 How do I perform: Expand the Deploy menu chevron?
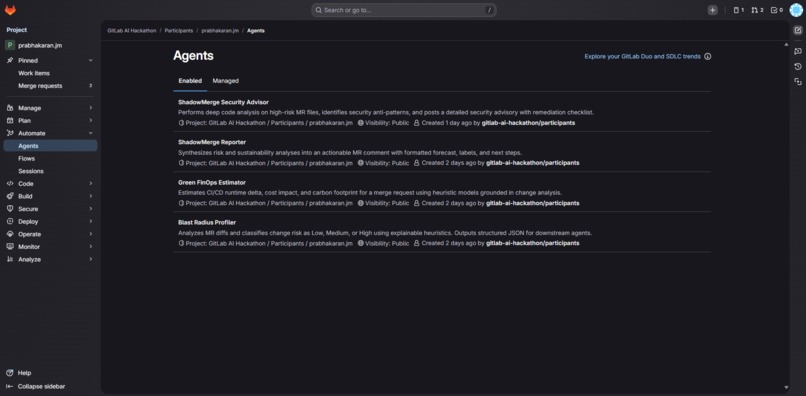90,222
